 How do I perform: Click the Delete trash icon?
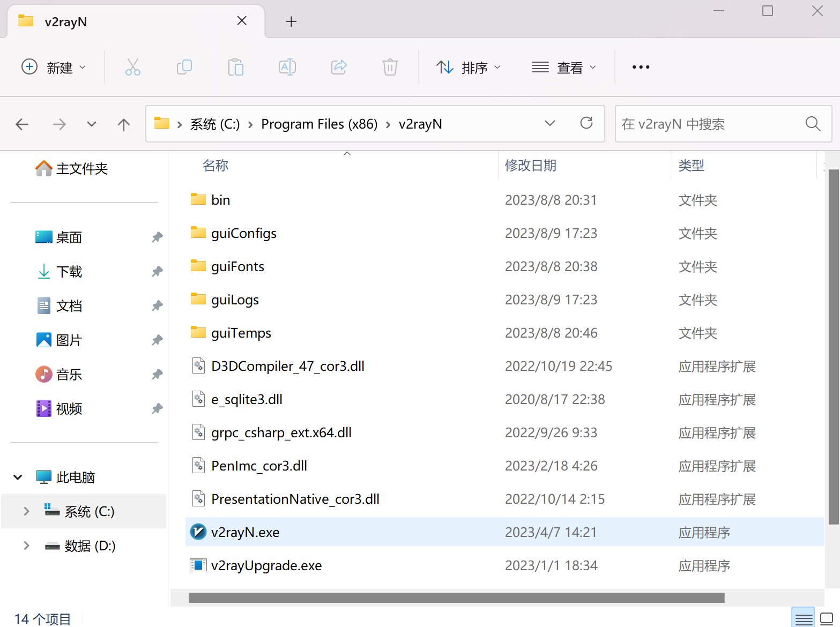click(x=390, y=67)
